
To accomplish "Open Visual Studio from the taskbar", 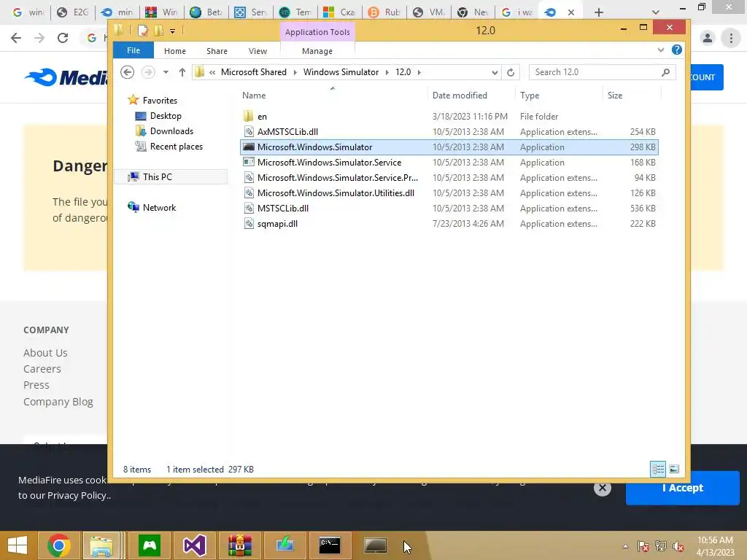I will [194, 545].
